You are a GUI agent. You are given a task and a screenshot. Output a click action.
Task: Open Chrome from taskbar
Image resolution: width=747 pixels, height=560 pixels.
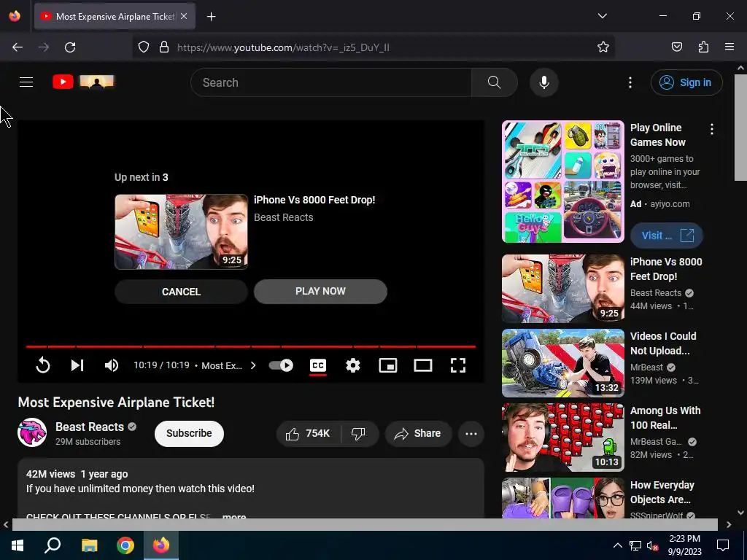tap(125, 545)
